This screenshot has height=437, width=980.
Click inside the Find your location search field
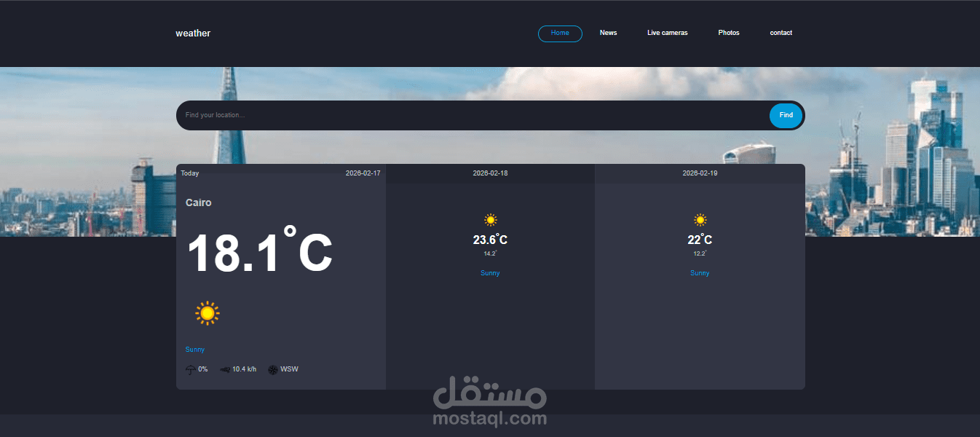click(x=437, y=115)
